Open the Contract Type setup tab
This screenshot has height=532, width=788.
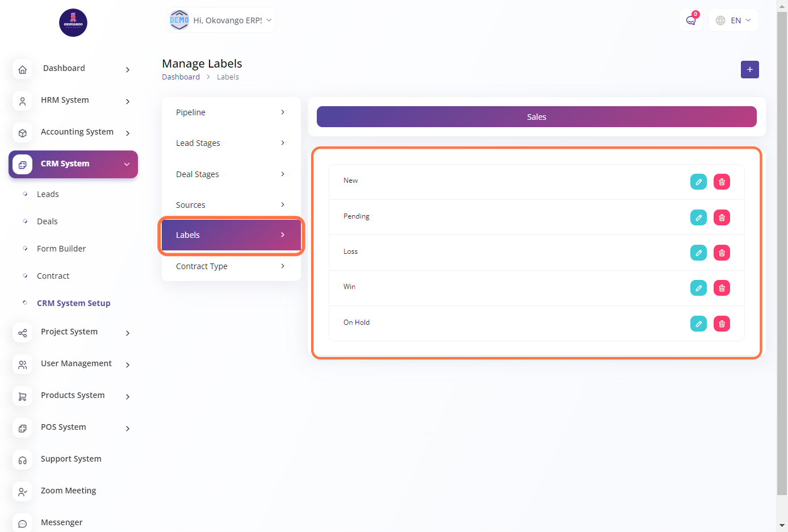point(230,266)
